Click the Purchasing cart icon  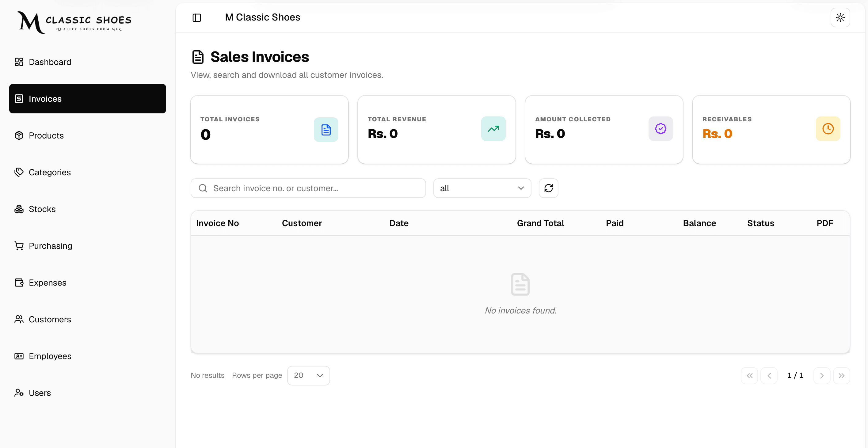click(19, 246)
